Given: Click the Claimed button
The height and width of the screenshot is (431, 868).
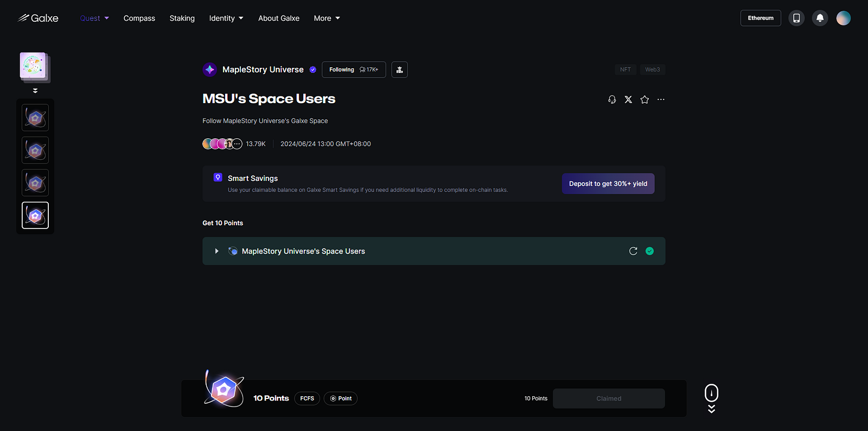Looking at the screenshot, I should coord(609,398).
